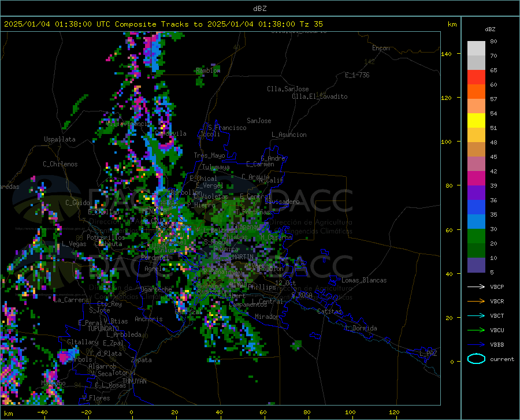Click the 'Divisadero' place label
This screenshot has width=520, height=420.
(282, 202)
